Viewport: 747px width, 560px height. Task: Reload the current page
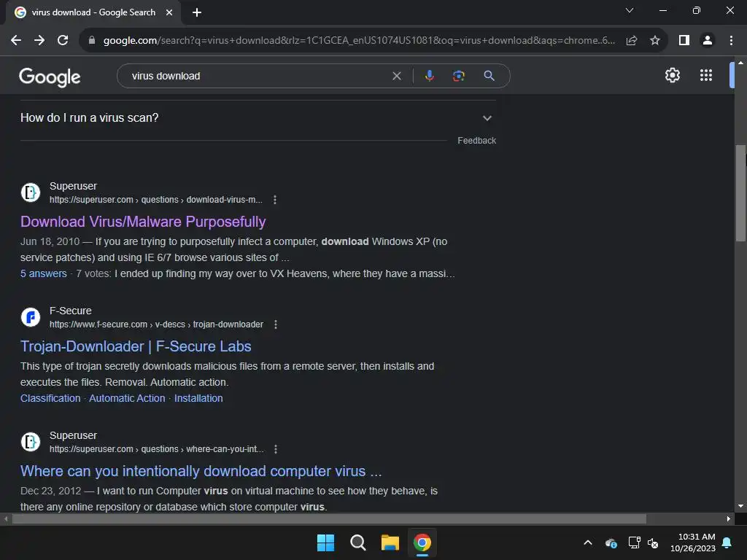click(63, 41)
